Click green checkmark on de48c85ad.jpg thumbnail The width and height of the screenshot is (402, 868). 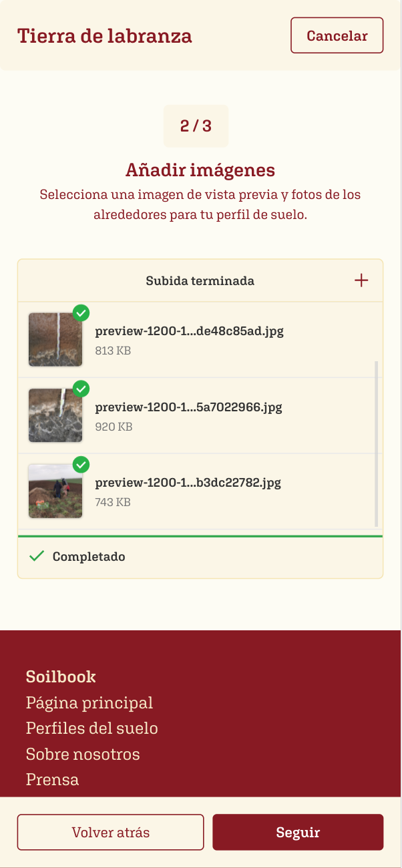click(x=81, y=312)
